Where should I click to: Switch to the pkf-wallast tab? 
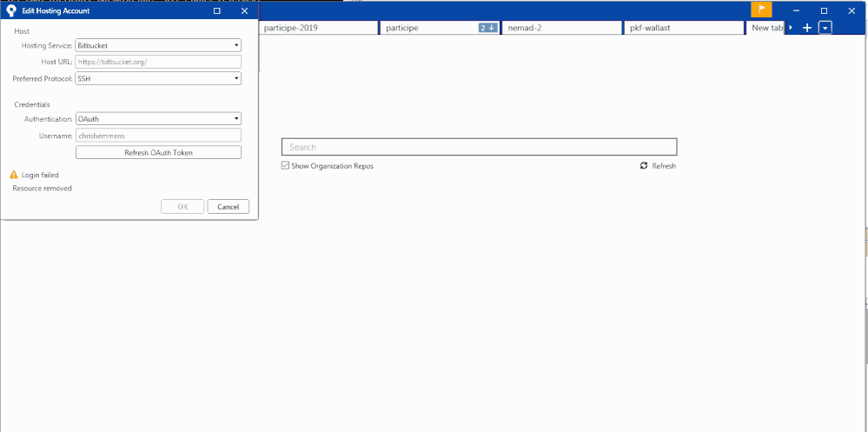click(x=683, y=28)
